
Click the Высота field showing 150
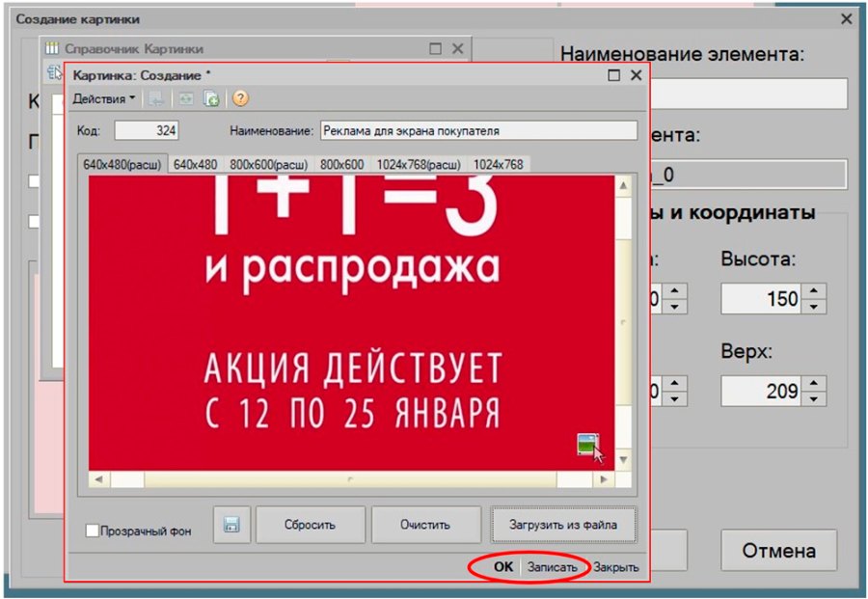[761, 299]
